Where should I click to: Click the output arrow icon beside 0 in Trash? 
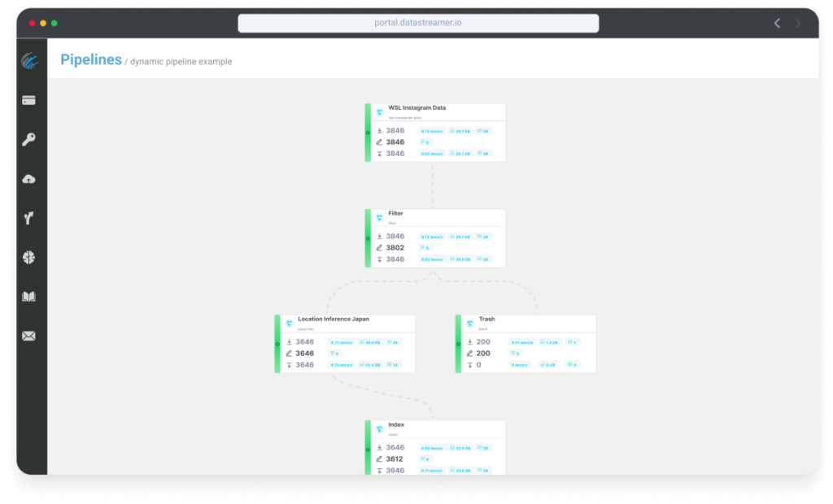tap(469, 365)
